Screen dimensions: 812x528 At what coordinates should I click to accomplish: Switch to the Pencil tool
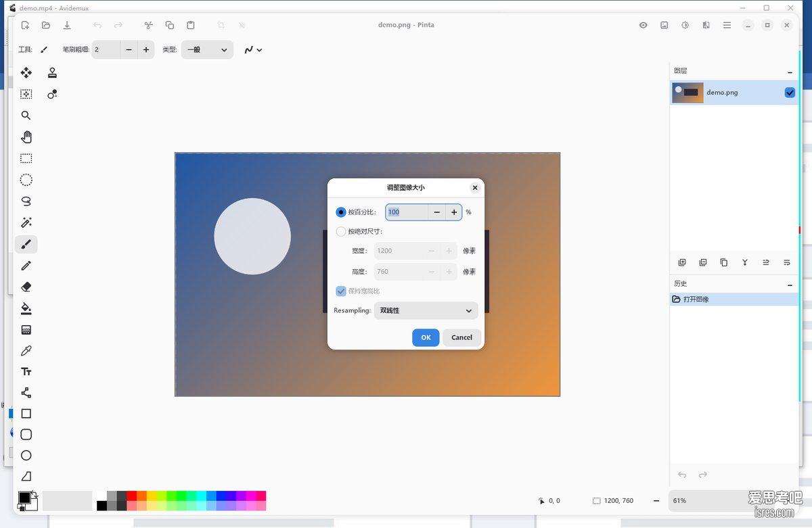pos(26,266)
